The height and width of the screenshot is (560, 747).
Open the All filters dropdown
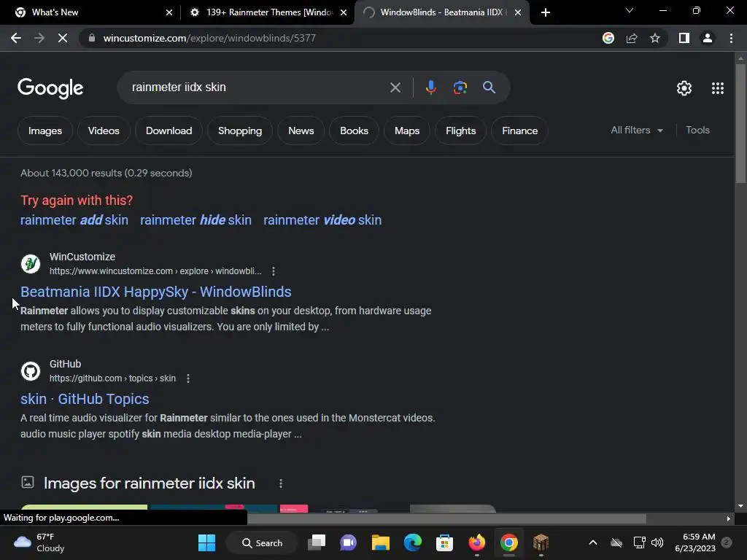[637, 130]
